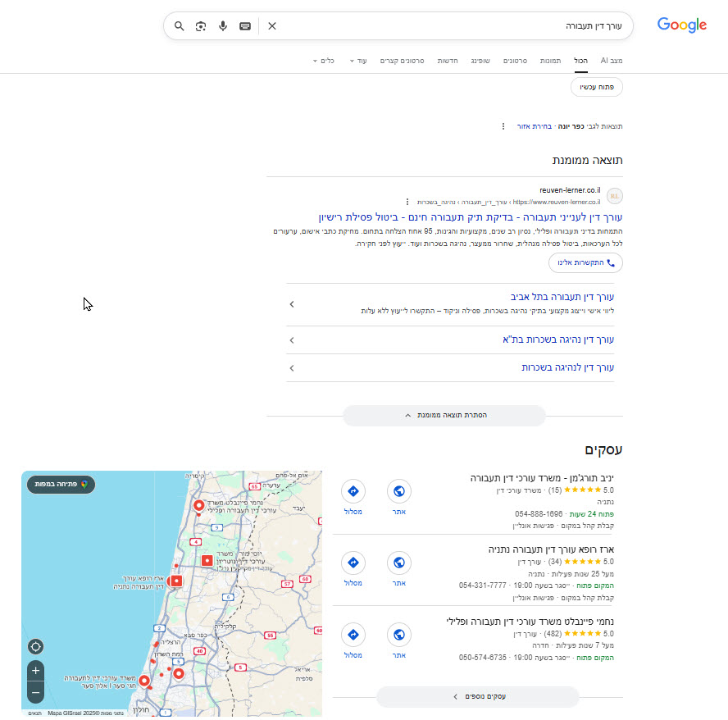Screen dimensions: 728x720
Task: Click phone number 054-331-7777
Action: (x=482, y=586)
